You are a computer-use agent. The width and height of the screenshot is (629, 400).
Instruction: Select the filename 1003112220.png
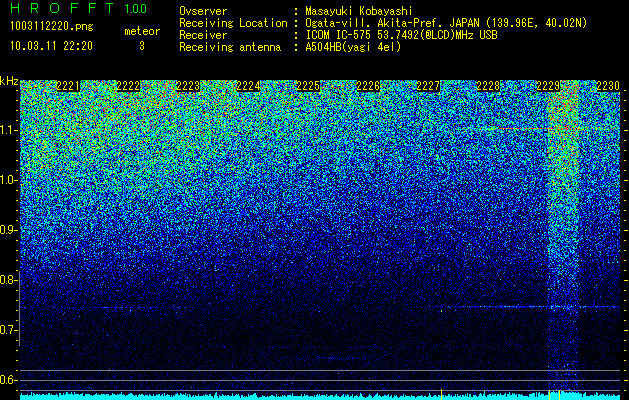[52, 27]
